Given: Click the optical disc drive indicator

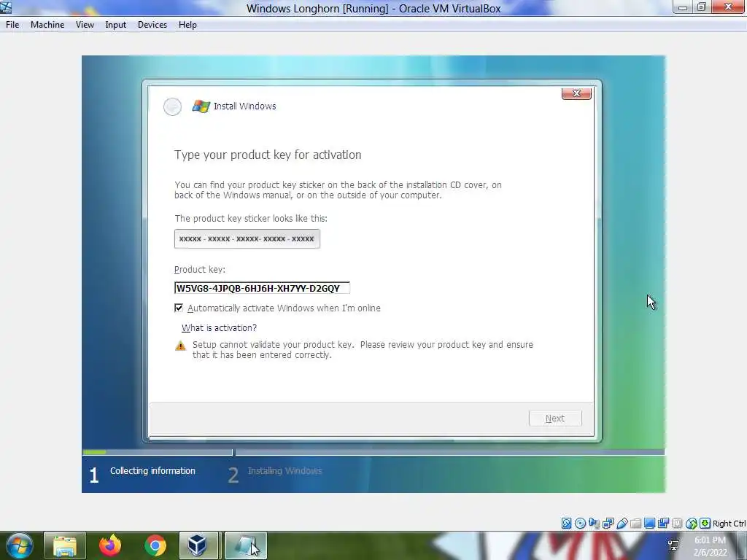Looking at the screenshot, I should pyautogui.click(x=580, y=524).
